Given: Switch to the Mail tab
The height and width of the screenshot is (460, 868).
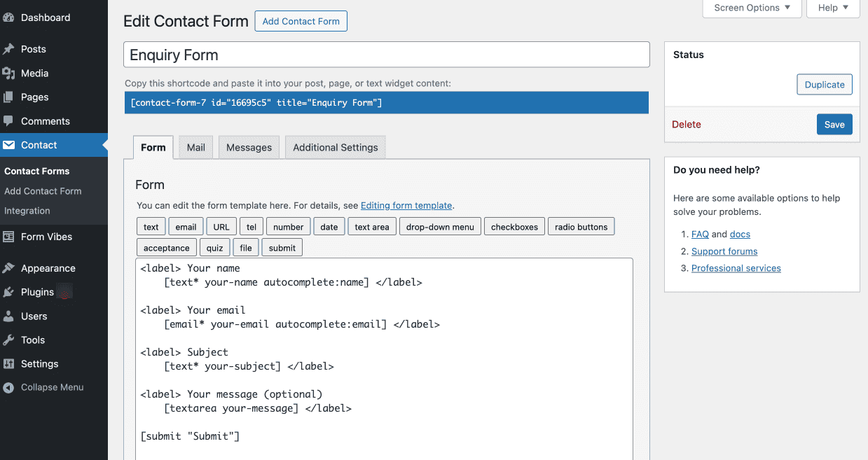Looking at the screenshot, I should pos(196,147).
